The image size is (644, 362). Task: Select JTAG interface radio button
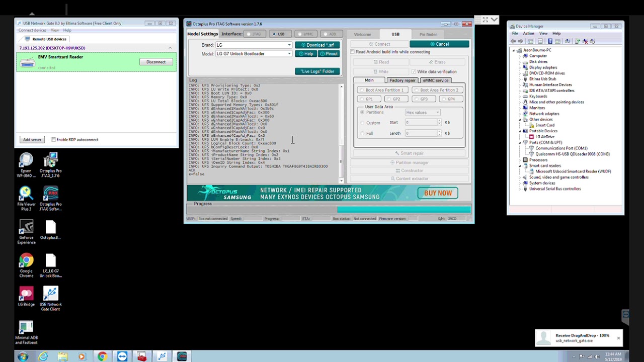(x=249, y=34)
